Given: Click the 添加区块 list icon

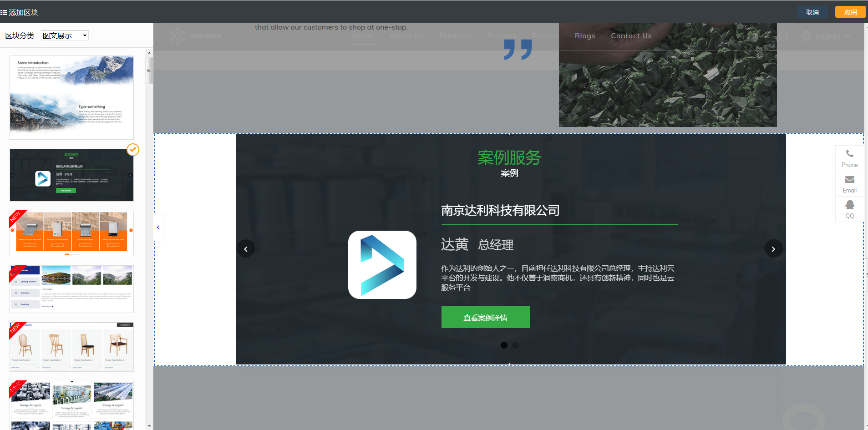Looking at the screenshot, I should (x=4, y=13).
